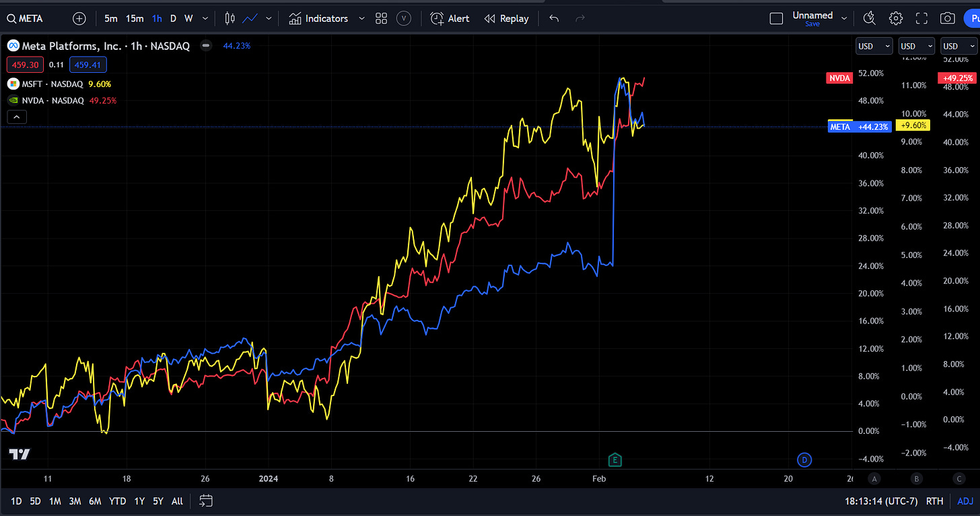Viewport: 980px width, 516px height.
Task: Click the undo arrow
Action: [554, 18]
